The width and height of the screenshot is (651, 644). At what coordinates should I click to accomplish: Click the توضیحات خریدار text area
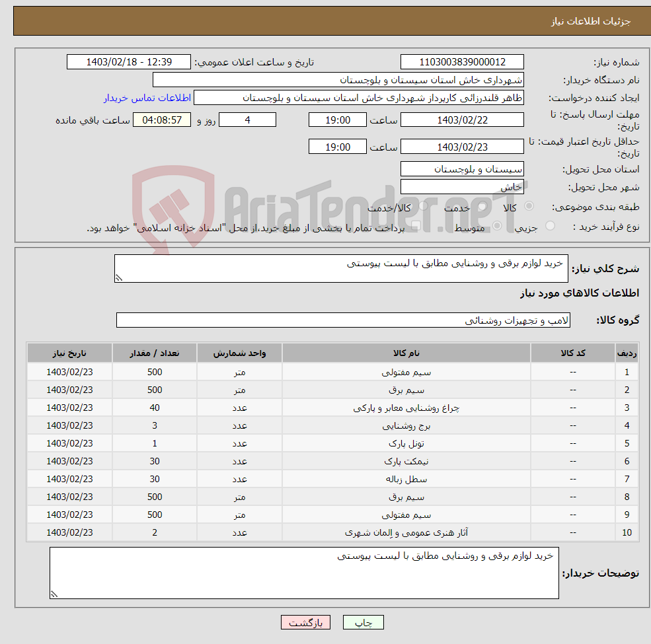(304, 573)
